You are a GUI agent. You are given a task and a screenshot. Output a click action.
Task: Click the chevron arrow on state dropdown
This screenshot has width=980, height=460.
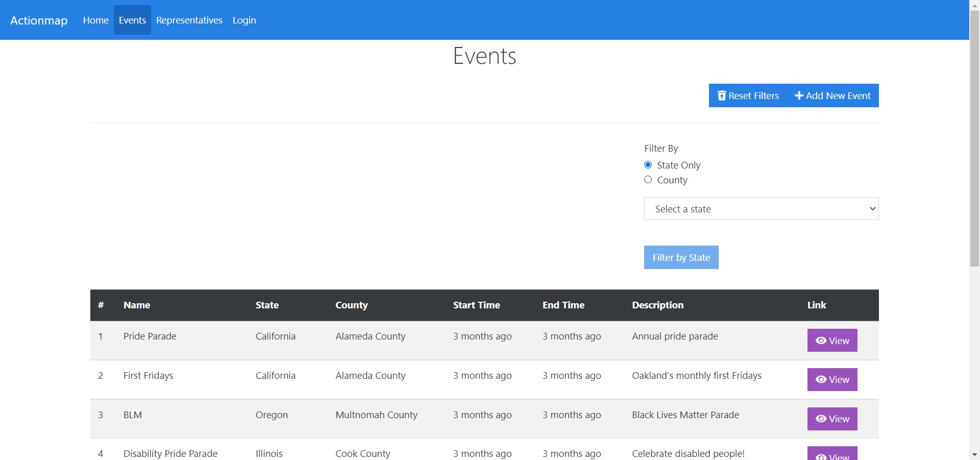[872, 209]
